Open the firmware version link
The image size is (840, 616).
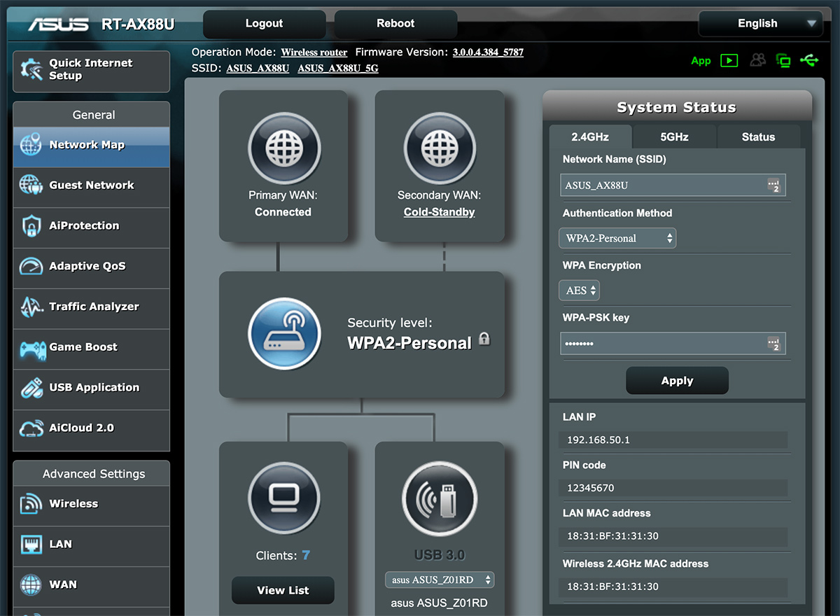[488, 52]
